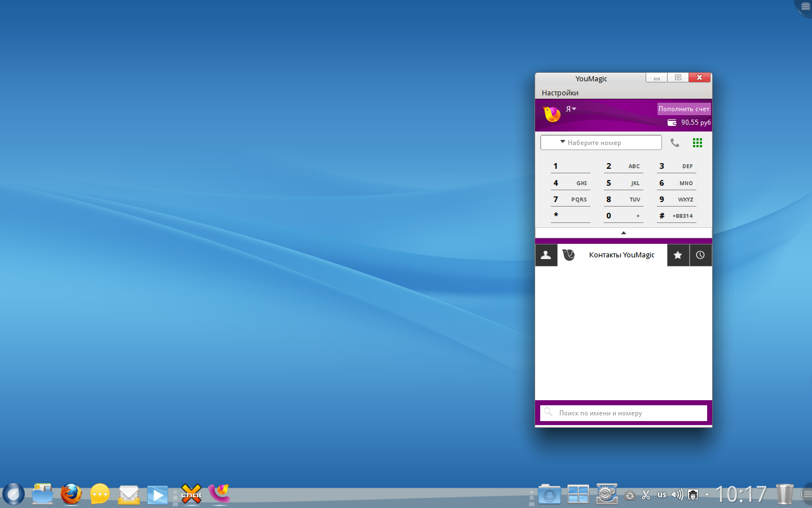Dial digit 2 ABC on the keypad
Viewport: 812px width, 508px height.
(x=624, y=166)
